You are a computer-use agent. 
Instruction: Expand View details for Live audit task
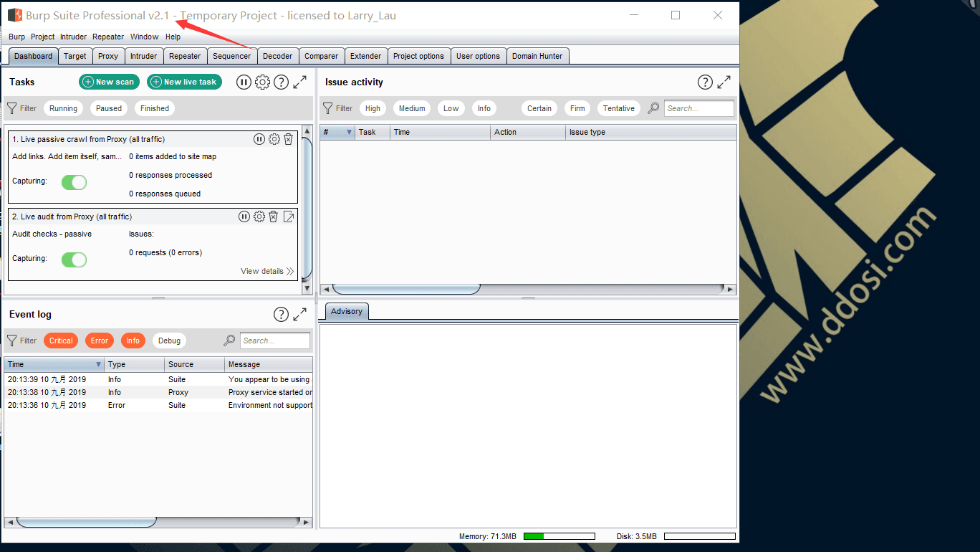[x=267, y=271]
